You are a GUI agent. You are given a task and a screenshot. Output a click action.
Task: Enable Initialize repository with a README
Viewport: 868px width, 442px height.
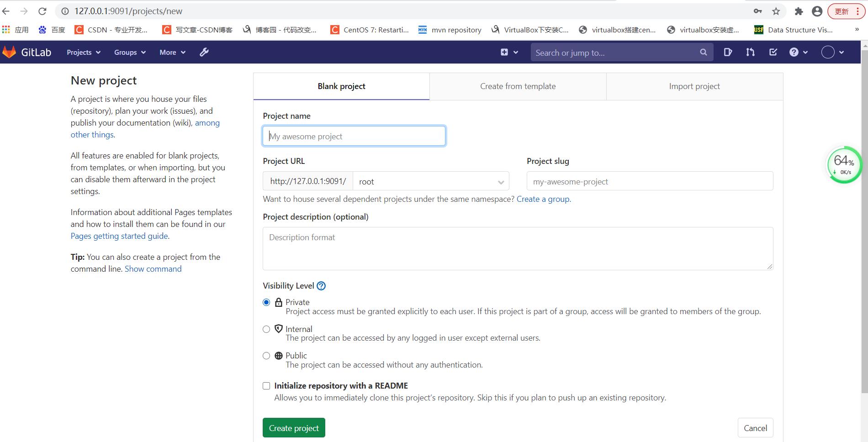(x=266, y=386)
